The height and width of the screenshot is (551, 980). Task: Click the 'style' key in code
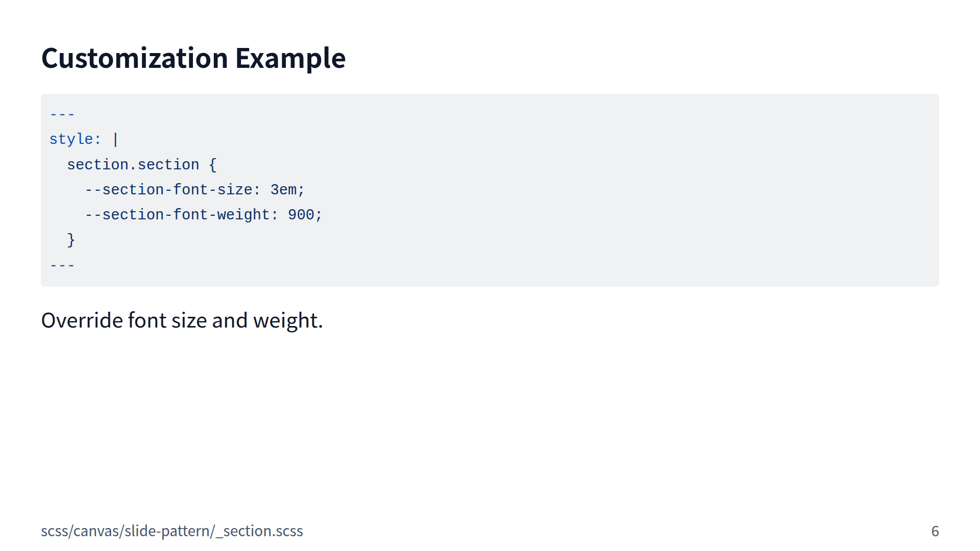(x=71, y=139)
